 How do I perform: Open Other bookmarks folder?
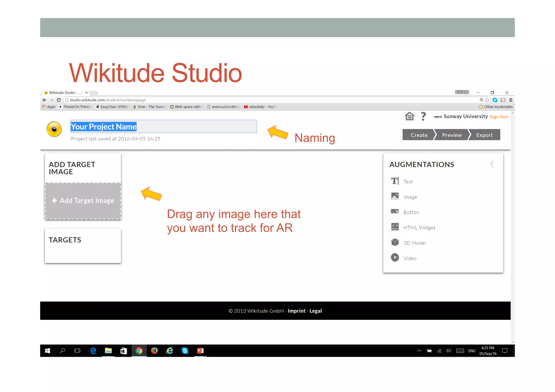pos(496,107)
